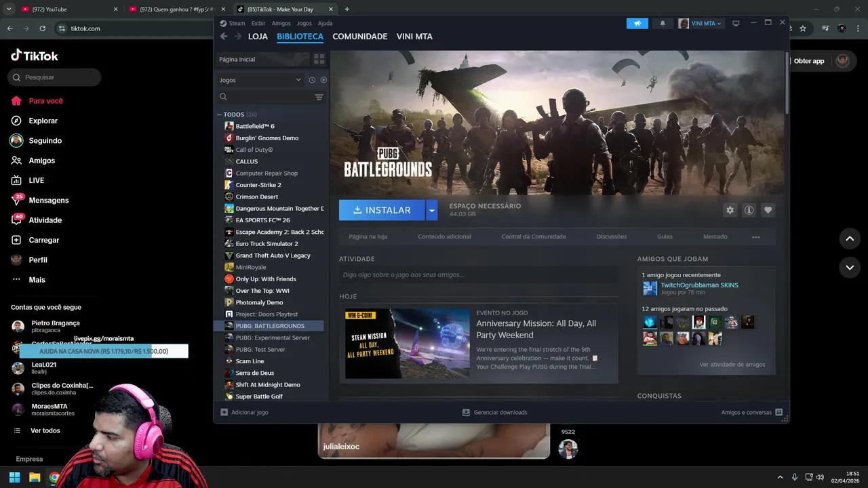868x488 pixels.
Task: Sort Steam library by recent clock icon
Action: pos(312,80)
